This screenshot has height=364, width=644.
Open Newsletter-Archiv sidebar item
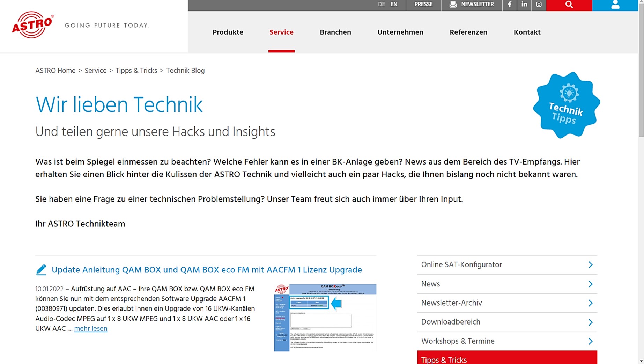(507, 303)
